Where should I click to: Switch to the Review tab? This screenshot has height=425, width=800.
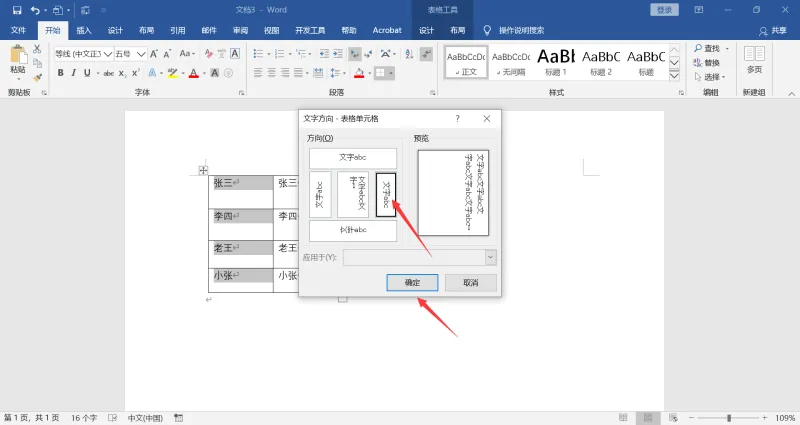[x=240, y=30]
